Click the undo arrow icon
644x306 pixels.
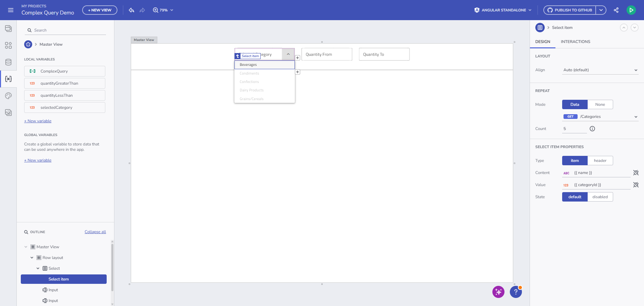[131, 10]
